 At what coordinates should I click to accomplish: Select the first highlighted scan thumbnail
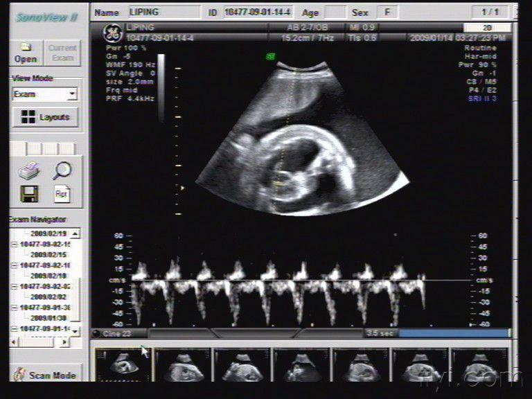point(123,365)
